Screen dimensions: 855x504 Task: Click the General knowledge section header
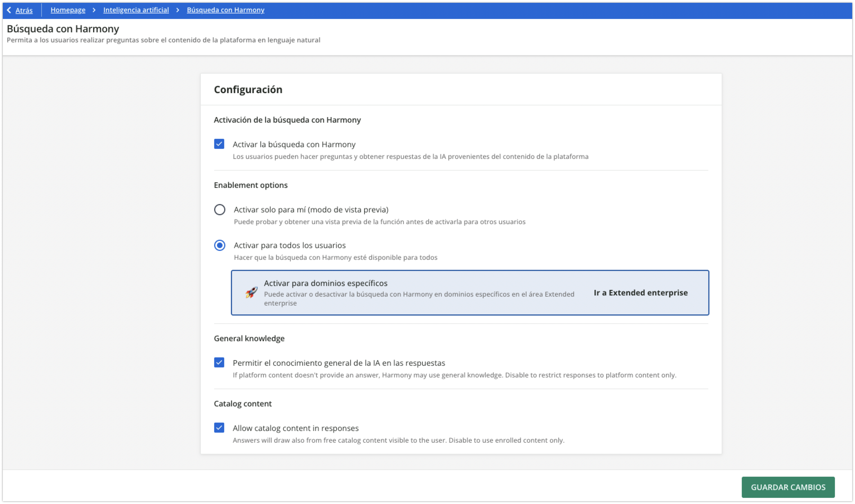249,338
